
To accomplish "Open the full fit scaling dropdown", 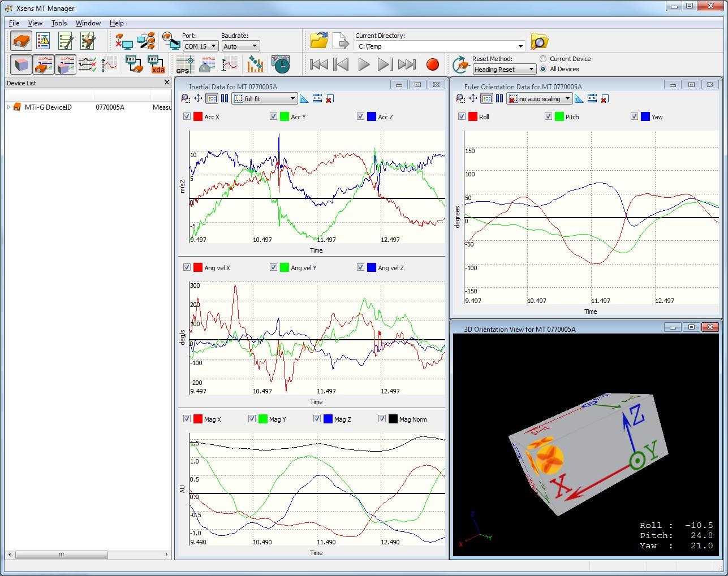I will click(x=265, y=99).
